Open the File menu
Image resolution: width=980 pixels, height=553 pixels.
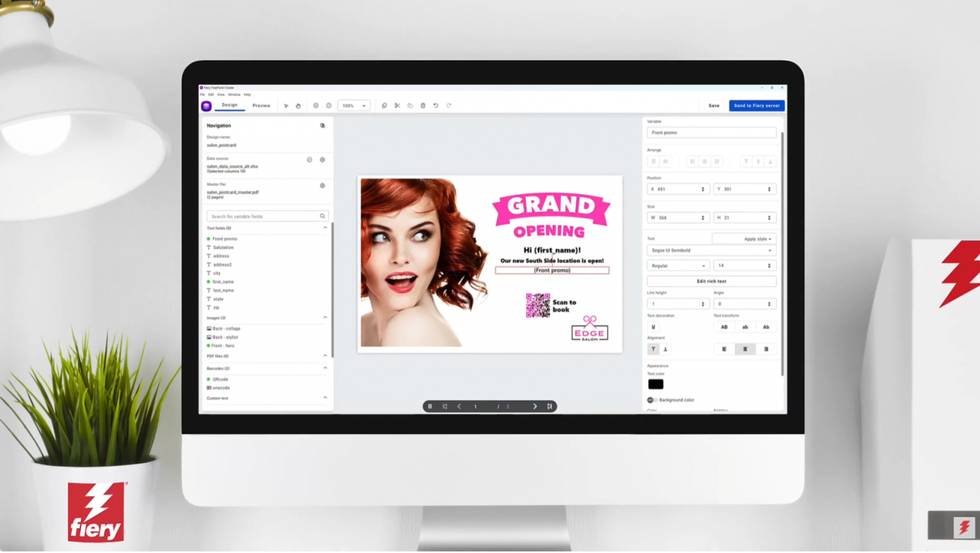pyautogui.click(x=203, y=95)
